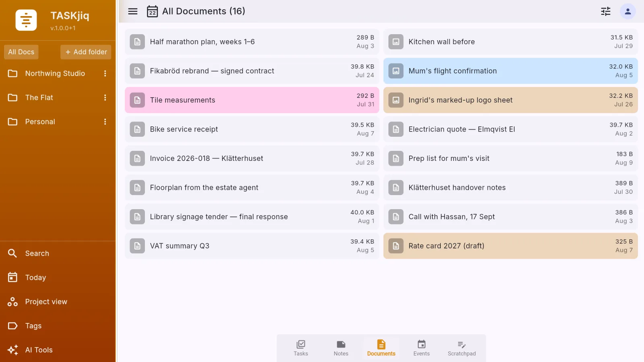644x362 pixels.
Task: Click the calendar icon beside All Documents
Action: pos(152,11)
